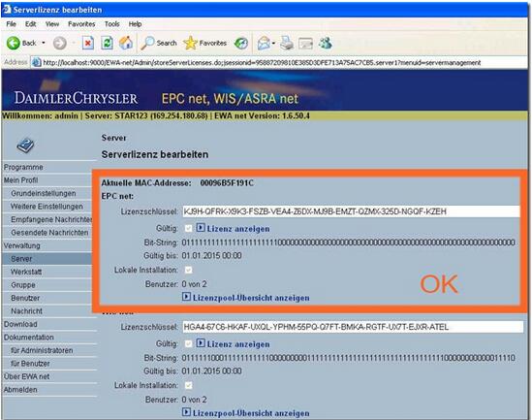Click the Edit page icon beside Print
The image size is (532, 420).
(305, 44)
